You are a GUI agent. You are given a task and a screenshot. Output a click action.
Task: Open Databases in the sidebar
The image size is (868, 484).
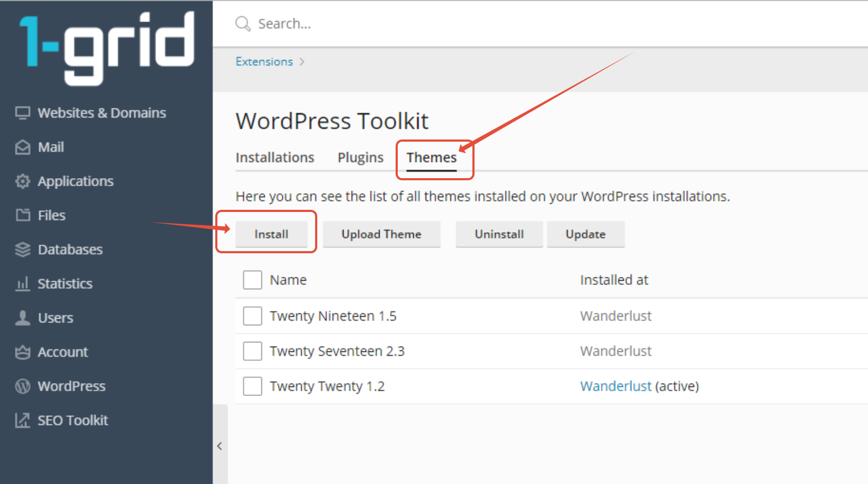coord(70,250)
